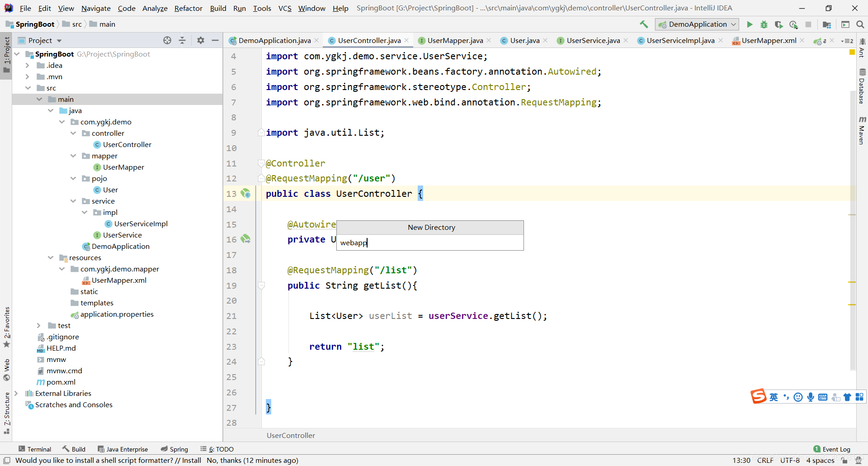Expand the .idea folder
The height and width of the screenshot is (466, 868).
coord(27,66)
